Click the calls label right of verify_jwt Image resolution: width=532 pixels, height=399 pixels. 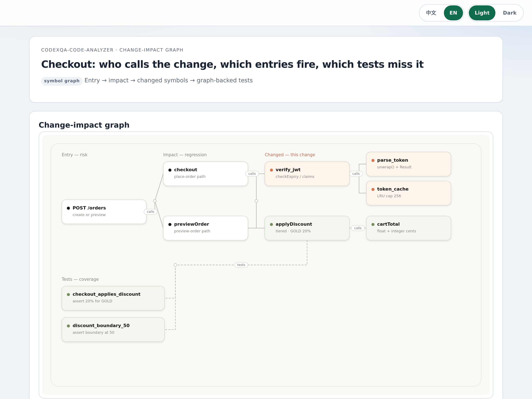point(356,174)
